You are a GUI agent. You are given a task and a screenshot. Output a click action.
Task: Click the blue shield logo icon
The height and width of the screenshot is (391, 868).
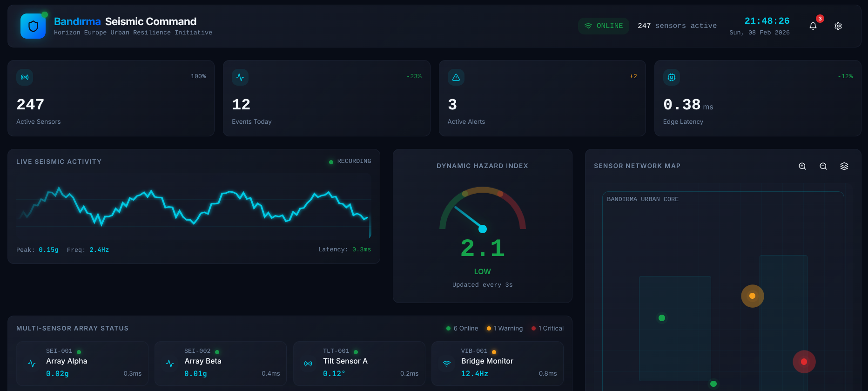coord(33,26)
